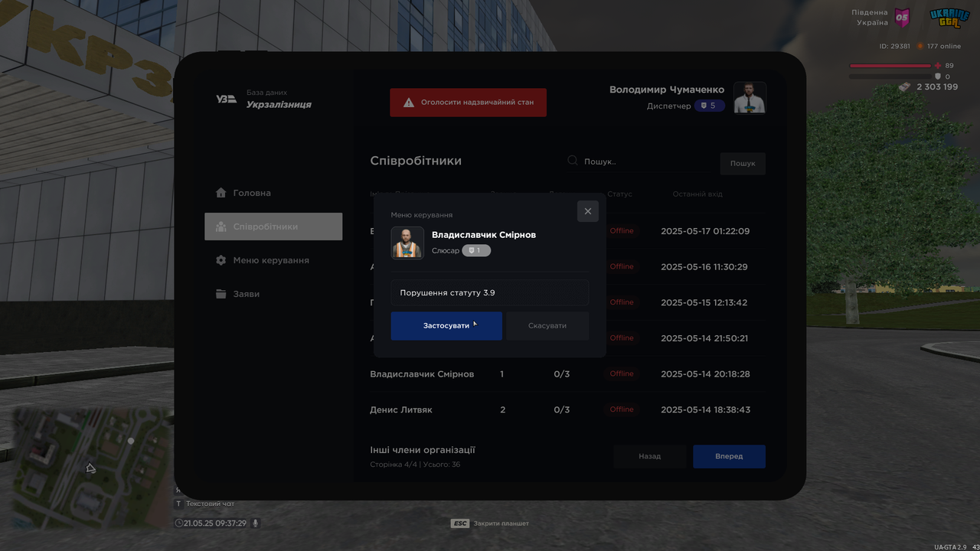
Task: Click the timestamp 2025-05-14 20:18:28
Action: coord(705,374)
